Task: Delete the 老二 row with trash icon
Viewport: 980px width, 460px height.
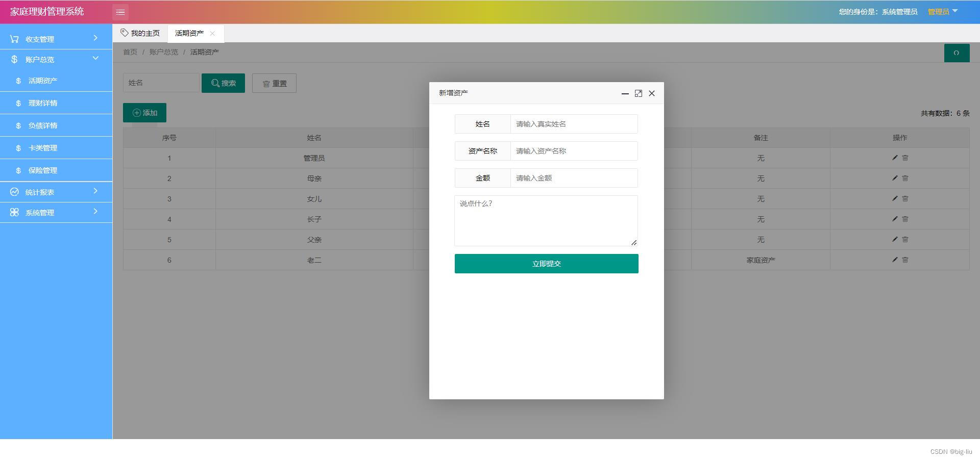Action: pos(905,260)
